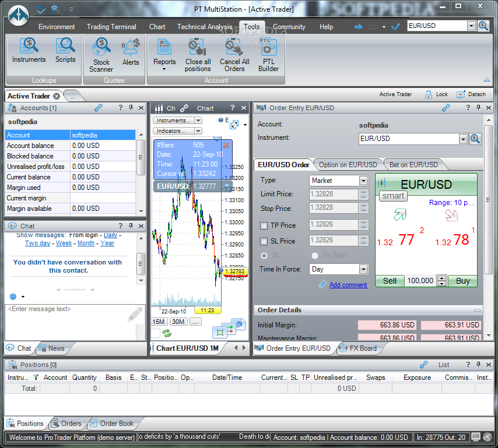
Task: Click the Buy button
Action: pyautogui.click(x=463, y=281)
